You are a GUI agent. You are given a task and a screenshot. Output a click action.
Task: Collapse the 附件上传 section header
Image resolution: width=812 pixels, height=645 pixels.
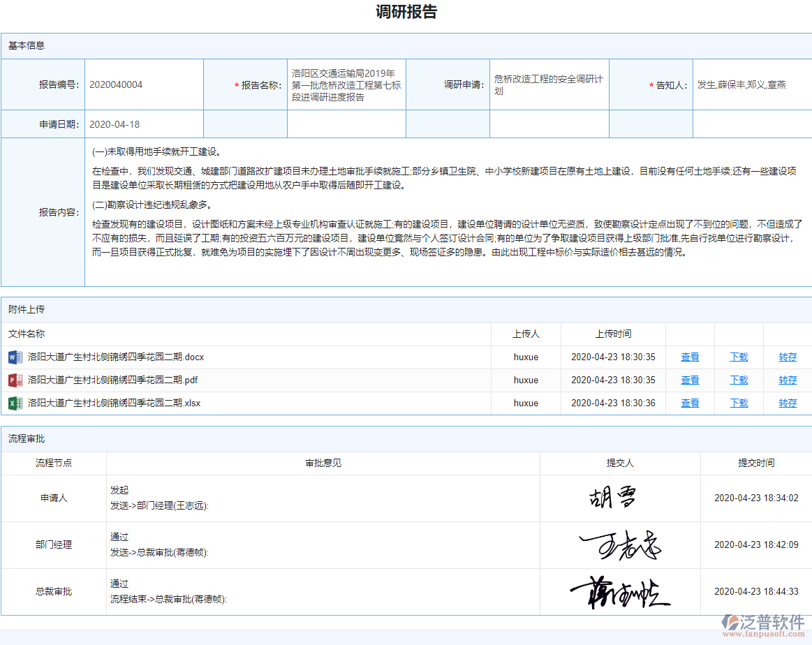tap(27, 309)
